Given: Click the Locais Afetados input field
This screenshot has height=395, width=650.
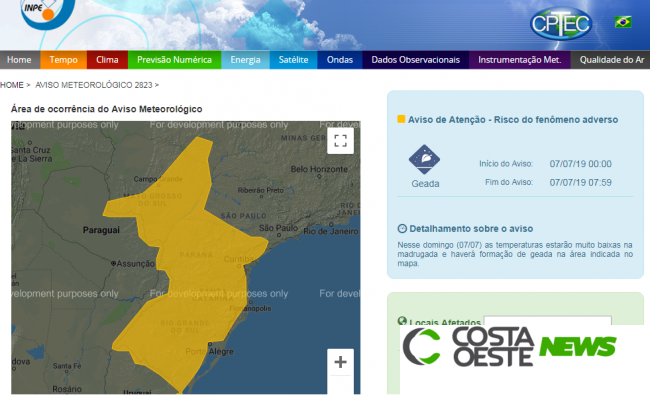Looking at the screenshot, I should [x=548, y=320].
